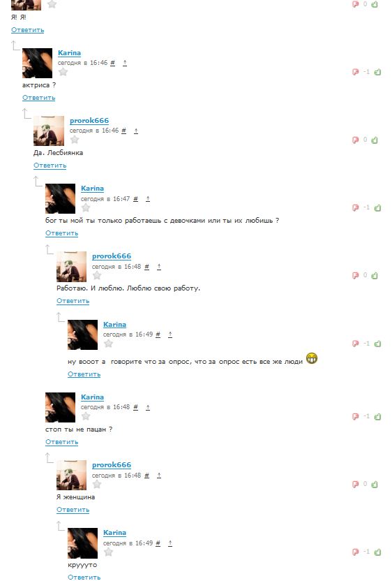The image size is (392, 581).
Task: Upvote Karina's comment "актриса ?"
Action: (377, 72)
